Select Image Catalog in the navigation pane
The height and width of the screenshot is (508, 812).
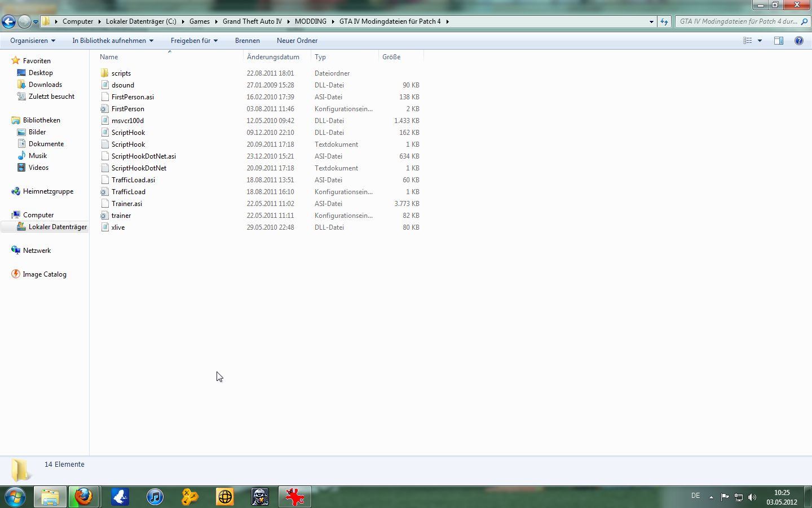(x=45, y=274)
